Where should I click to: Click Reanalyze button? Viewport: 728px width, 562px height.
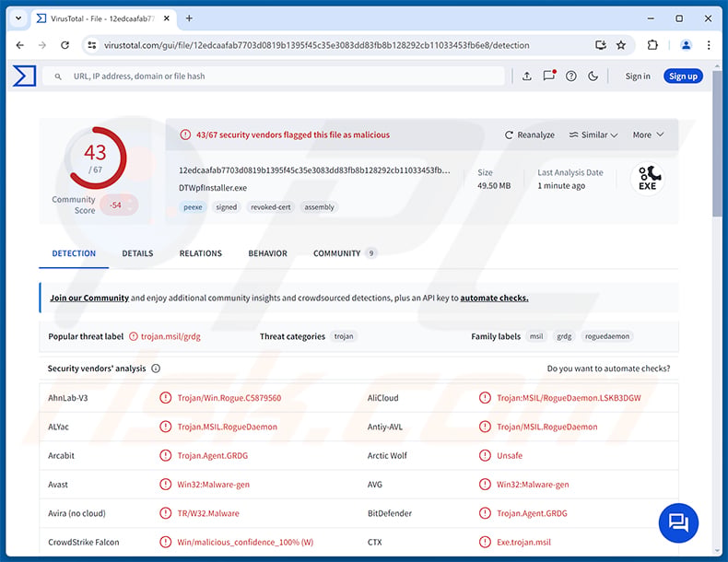529,135
